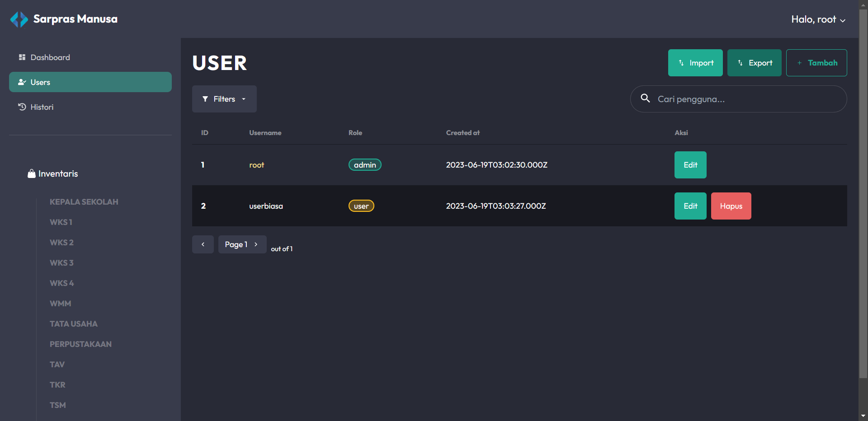Click the Role column header
The width and height of the screenshot is (868, 421).
coord(355,133)
